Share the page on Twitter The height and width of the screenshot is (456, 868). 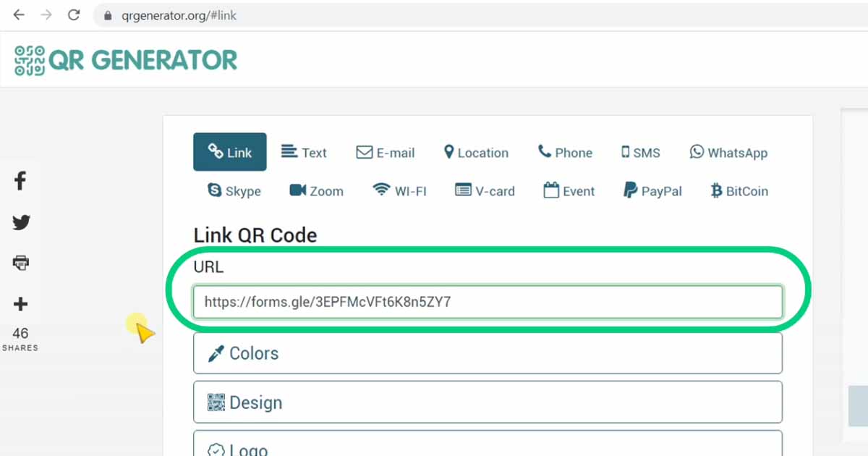pos(21,222)
